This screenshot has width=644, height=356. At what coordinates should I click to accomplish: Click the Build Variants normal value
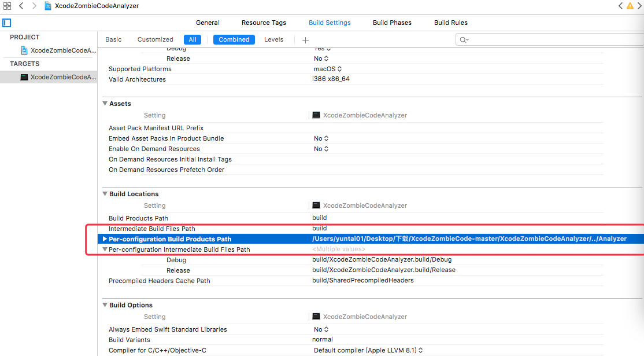pyautogui.click(x=323, y=339)
